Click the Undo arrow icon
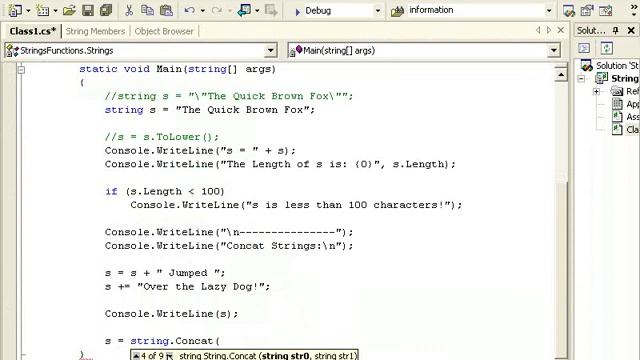 [189, 10]
